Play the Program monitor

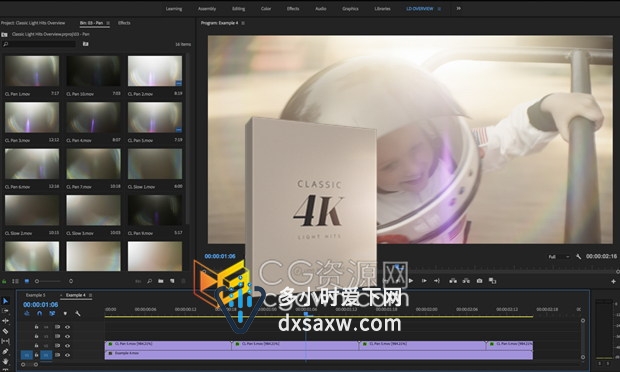(x=411, y=281)
